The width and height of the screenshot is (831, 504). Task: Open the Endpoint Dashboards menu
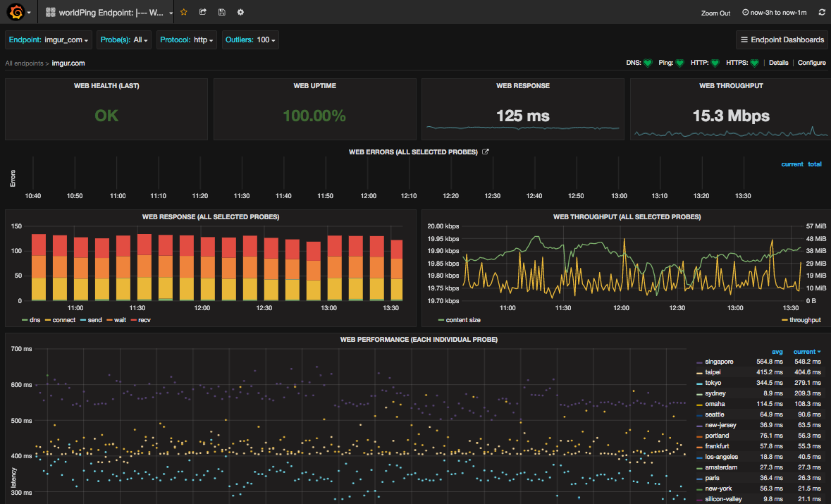pos(782,40)
